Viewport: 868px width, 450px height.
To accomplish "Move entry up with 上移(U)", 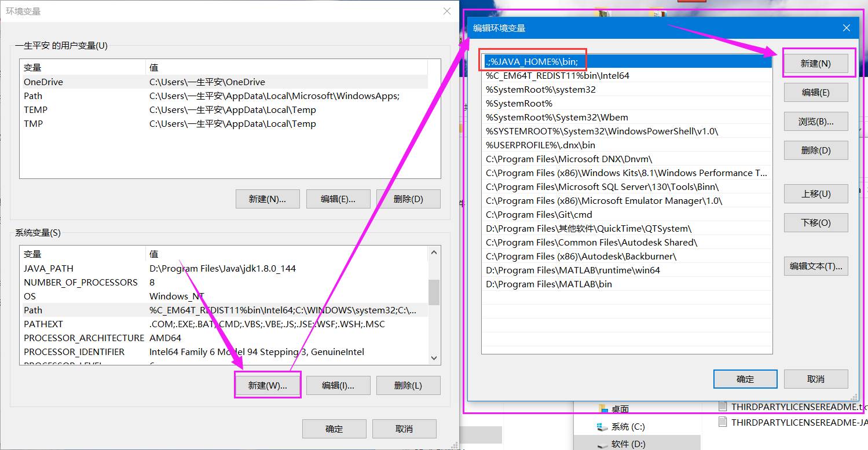I will pos(815,194).
